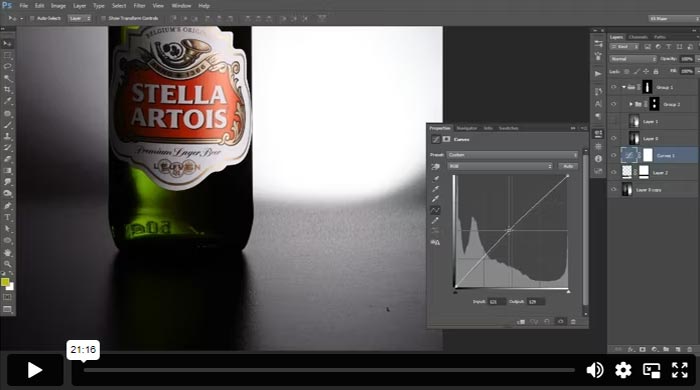Select the Move tool in the toolbox
This screenshot has height=390, width=700.
pyautogui.click(x=7, y=43)
